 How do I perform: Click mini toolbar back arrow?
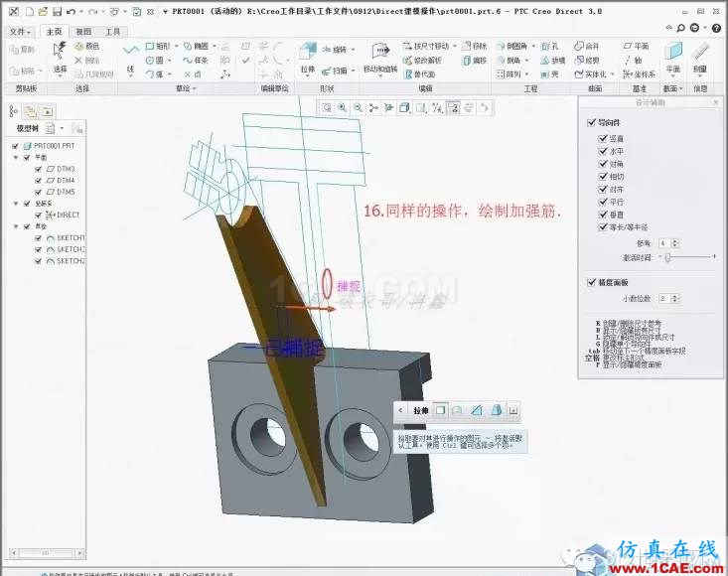click(400, 410)
